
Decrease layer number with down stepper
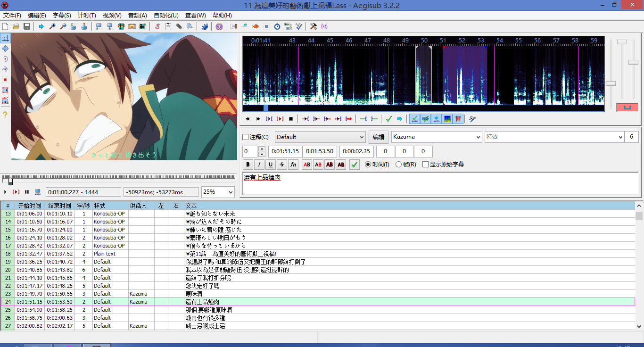coord(262,154)
